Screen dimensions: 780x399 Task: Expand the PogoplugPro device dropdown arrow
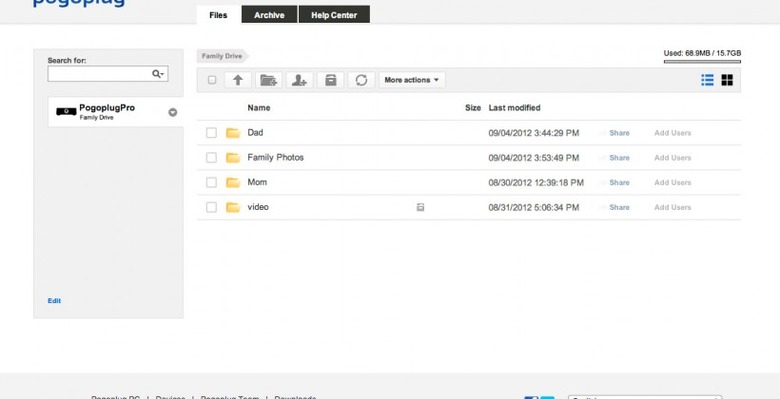173,112
